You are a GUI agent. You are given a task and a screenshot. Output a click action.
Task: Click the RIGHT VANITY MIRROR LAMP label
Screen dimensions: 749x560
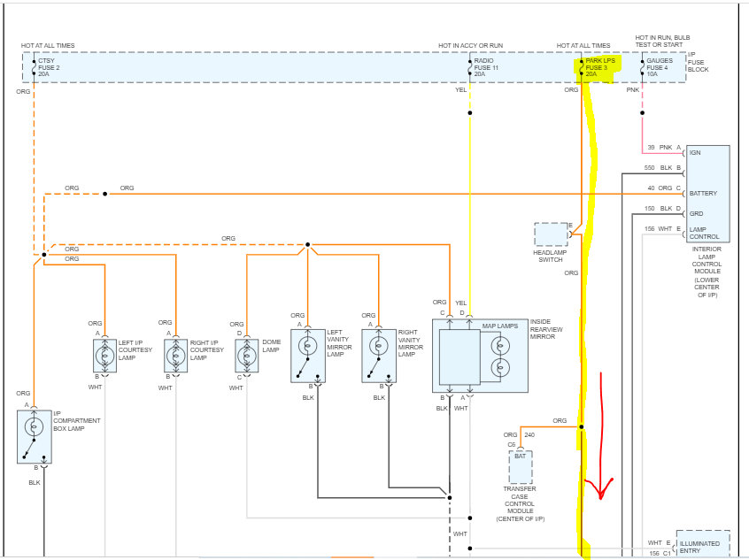[x=410, y=343]
